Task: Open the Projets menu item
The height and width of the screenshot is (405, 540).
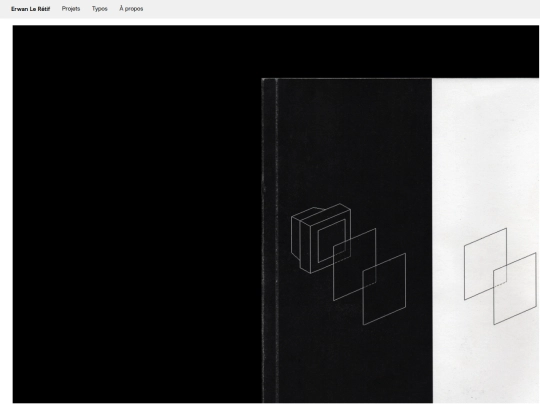Action: coord(71,9)
